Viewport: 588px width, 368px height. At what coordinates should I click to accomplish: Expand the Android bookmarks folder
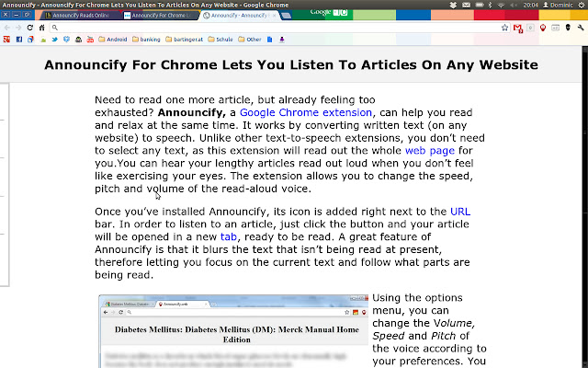click(x=113, y=39)
